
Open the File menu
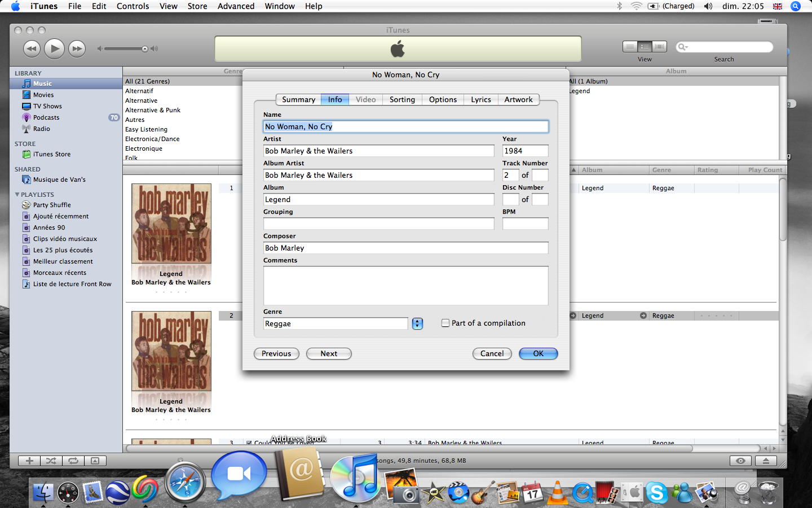[74, 6]
